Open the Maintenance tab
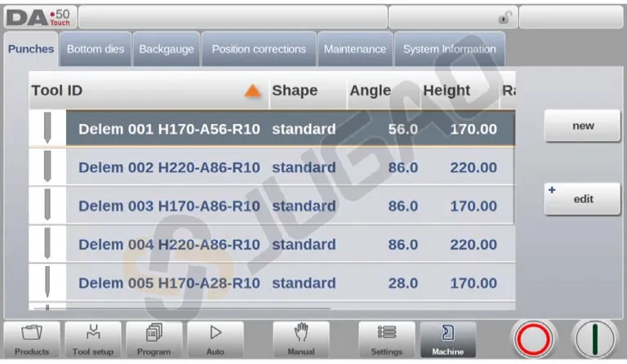Screen dimensions: 627x364 pos(355,49)
